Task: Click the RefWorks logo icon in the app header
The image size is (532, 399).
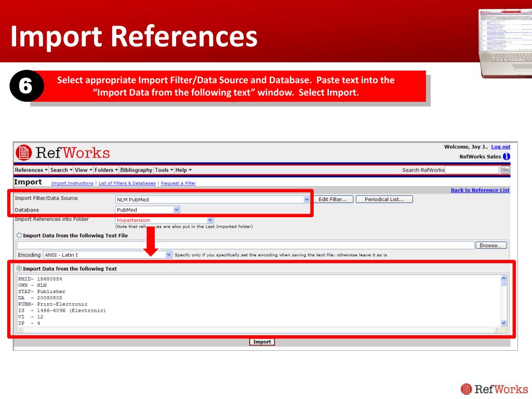Action: click(23, 153)
